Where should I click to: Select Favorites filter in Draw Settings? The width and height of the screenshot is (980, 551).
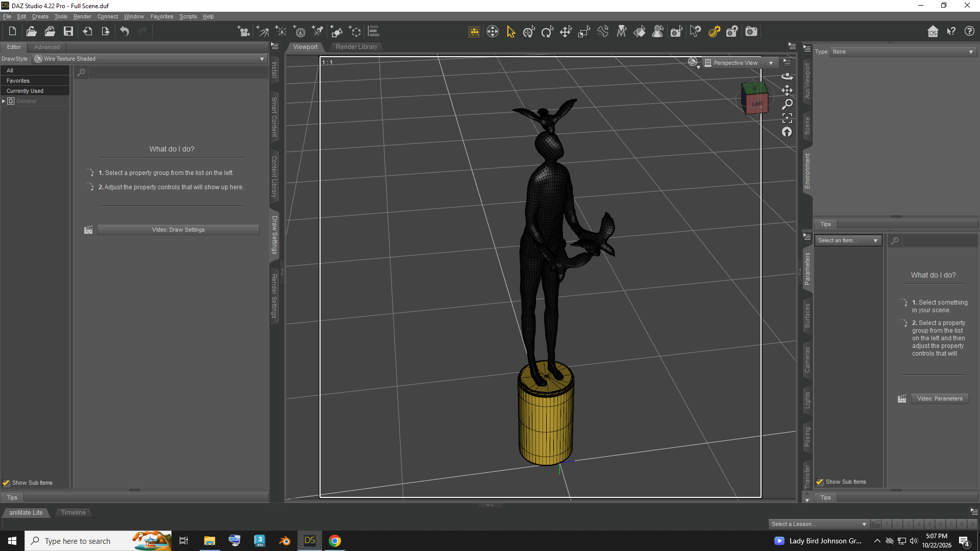(x=35, y=81)
